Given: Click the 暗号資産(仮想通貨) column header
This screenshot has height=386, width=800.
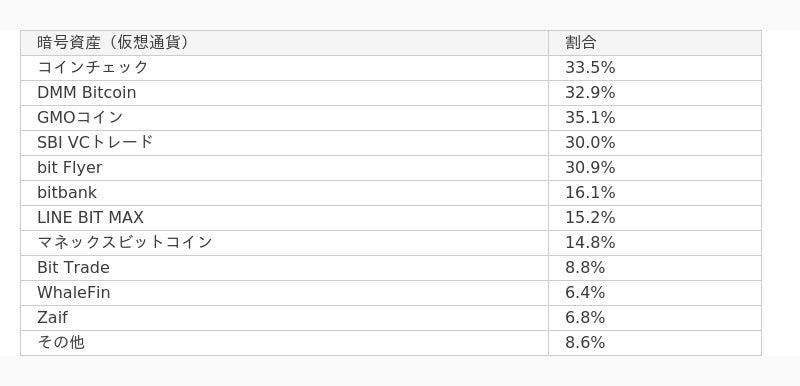Looking at the screenshot, I should click(x=285, y=43).
